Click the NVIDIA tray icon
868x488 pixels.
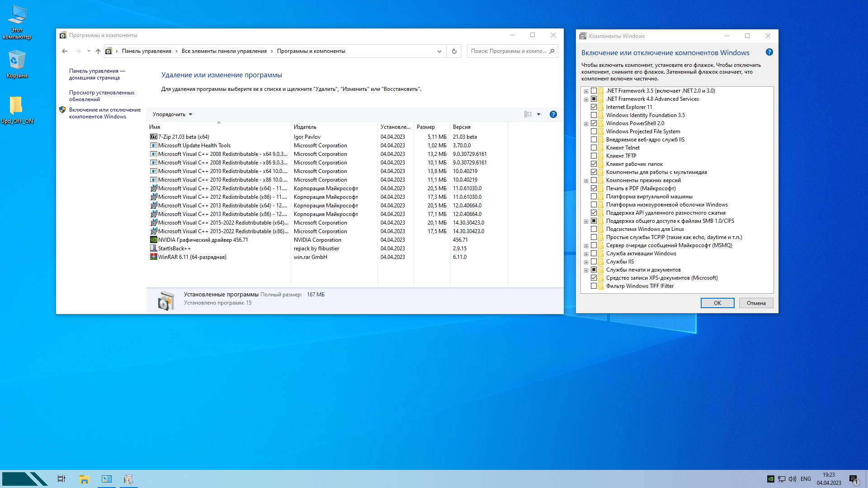(x=771, y=479)
